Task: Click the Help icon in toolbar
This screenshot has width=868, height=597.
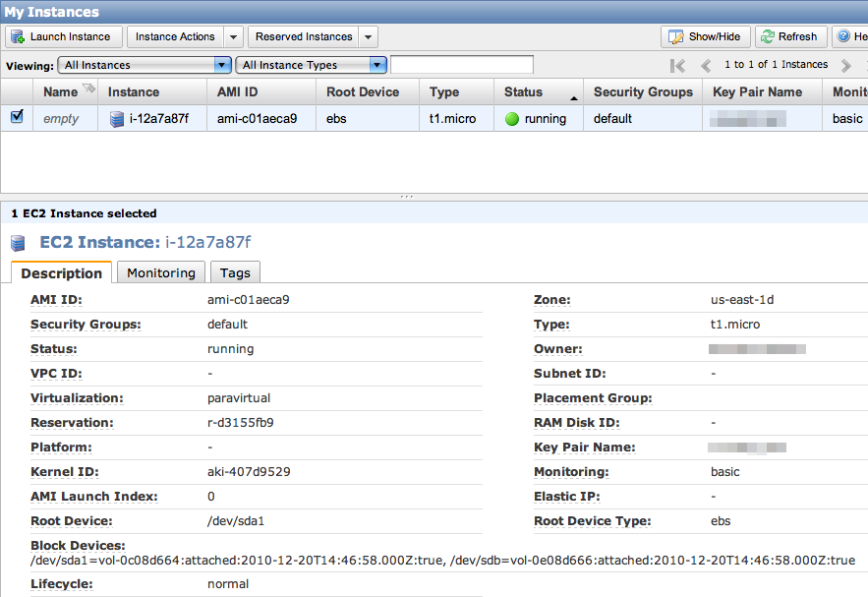Action: [x=843, y=36]
